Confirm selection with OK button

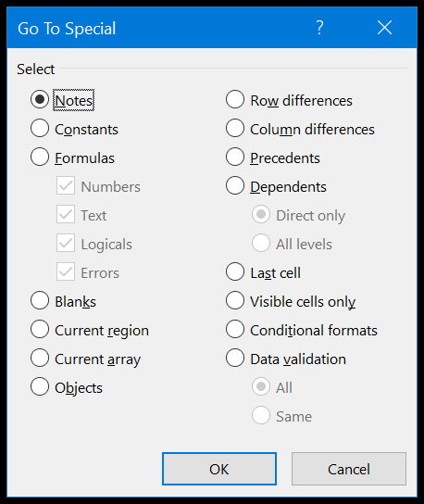[x=219, y=469]
